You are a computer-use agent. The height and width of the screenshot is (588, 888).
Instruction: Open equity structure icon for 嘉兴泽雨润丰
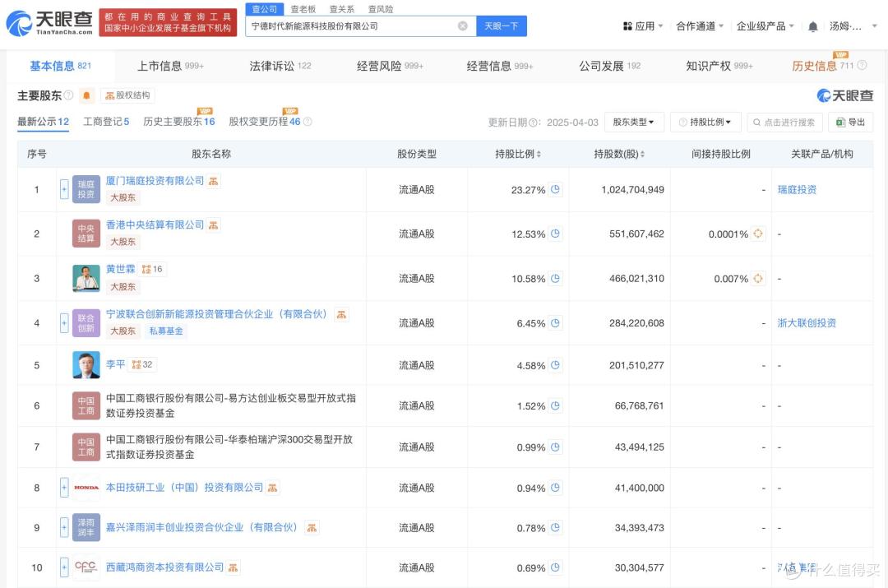click(x=311, y=528)
